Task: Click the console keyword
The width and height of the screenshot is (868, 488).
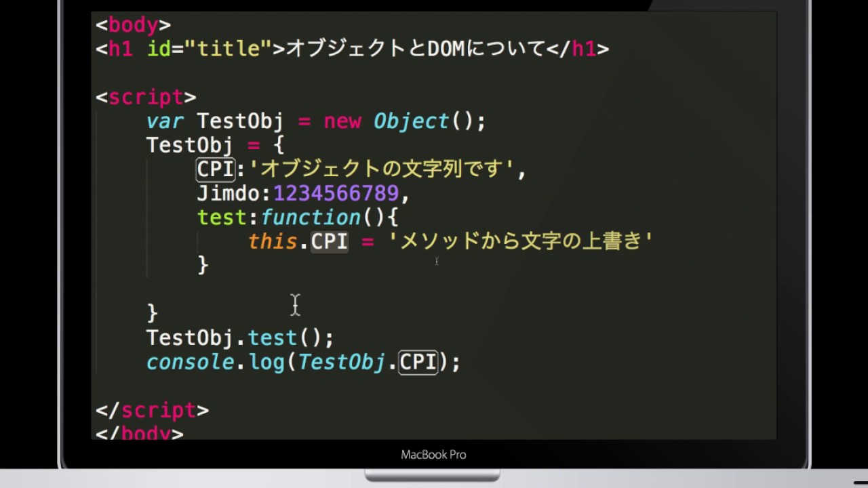Action: 190,362
